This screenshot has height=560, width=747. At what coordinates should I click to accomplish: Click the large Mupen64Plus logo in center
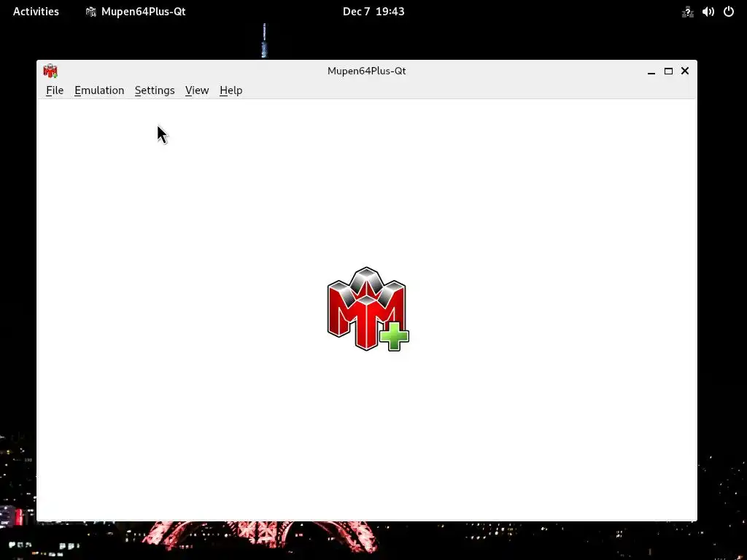point(368,309)
